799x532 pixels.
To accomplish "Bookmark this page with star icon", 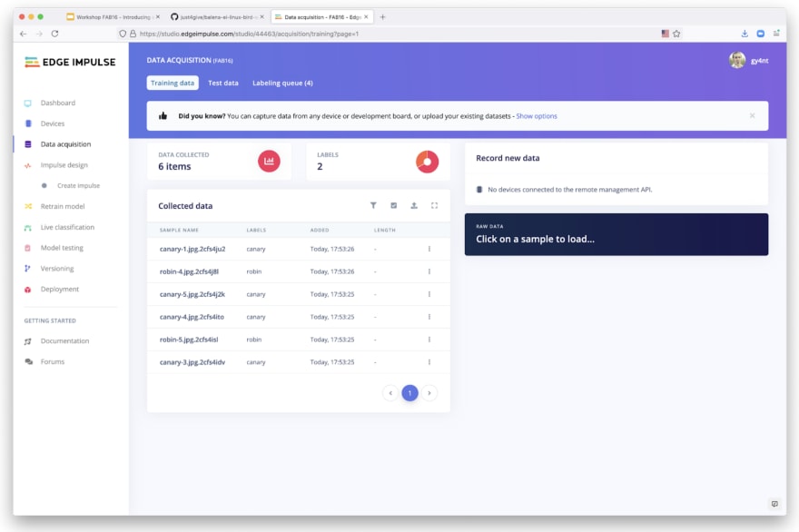I will coord(676,34).
